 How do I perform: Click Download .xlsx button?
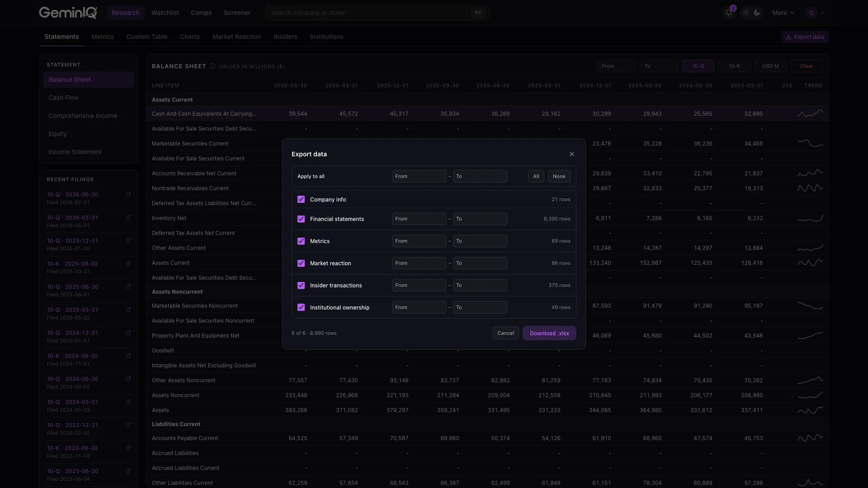click(549, 333)
